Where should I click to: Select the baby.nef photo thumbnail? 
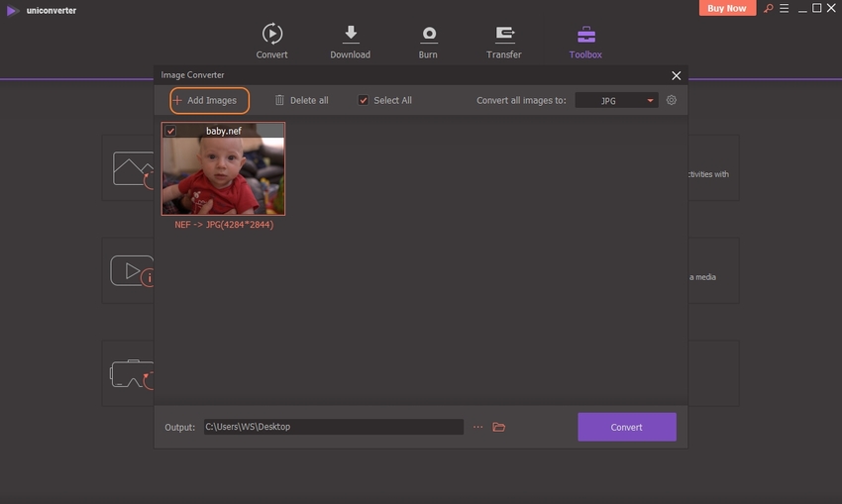coord(224,174)
